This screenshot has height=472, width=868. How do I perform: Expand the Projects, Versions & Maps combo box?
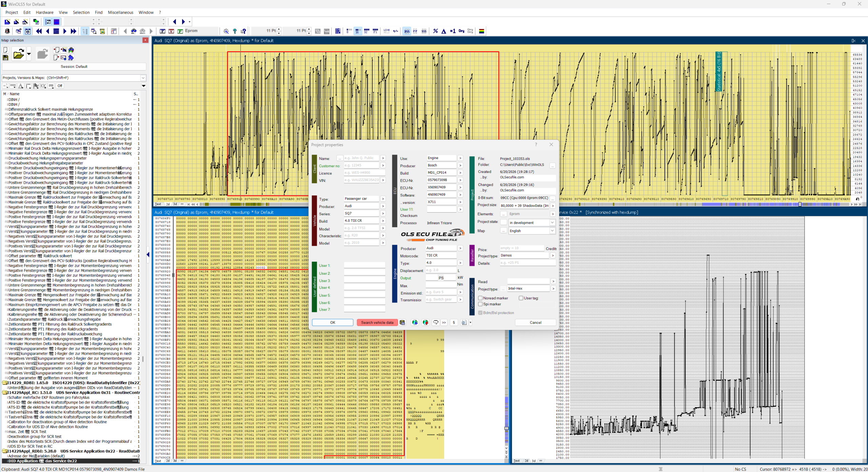coord(74,78)
